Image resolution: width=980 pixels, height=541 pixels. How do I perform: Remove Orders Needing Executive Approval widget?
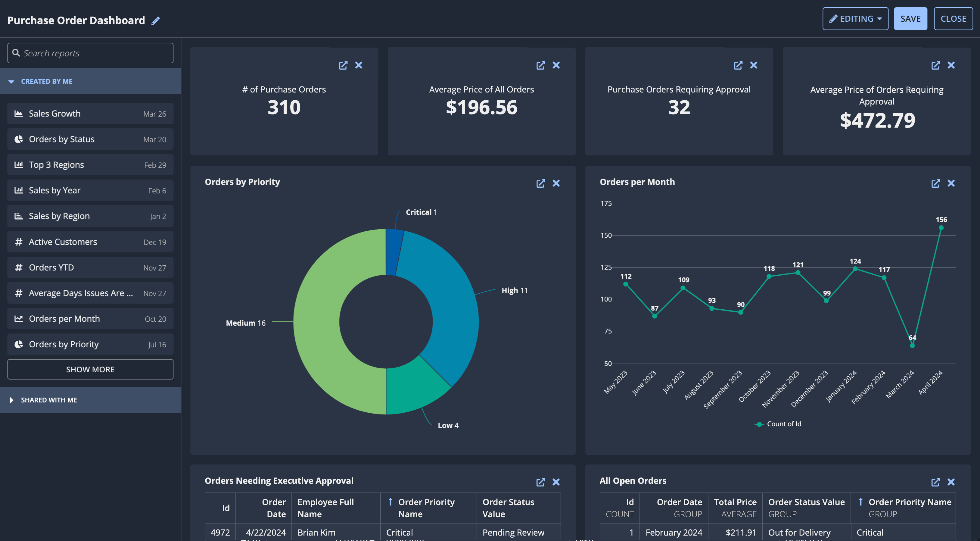(x=556, y=482)
